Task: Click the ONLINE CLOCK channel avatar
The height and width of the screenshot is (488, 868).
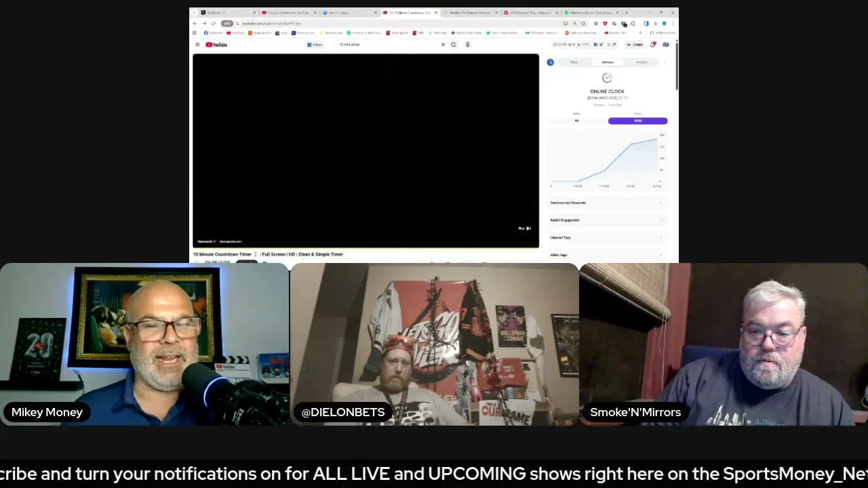Action: 607,78
